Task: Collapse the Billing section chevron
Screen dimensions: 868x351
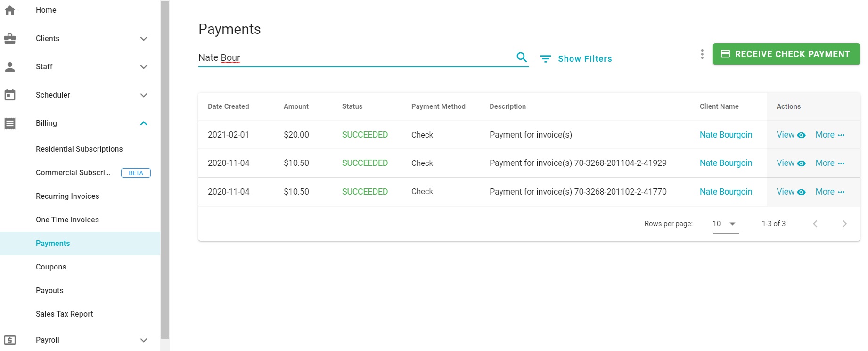Action: click(144, 123)
